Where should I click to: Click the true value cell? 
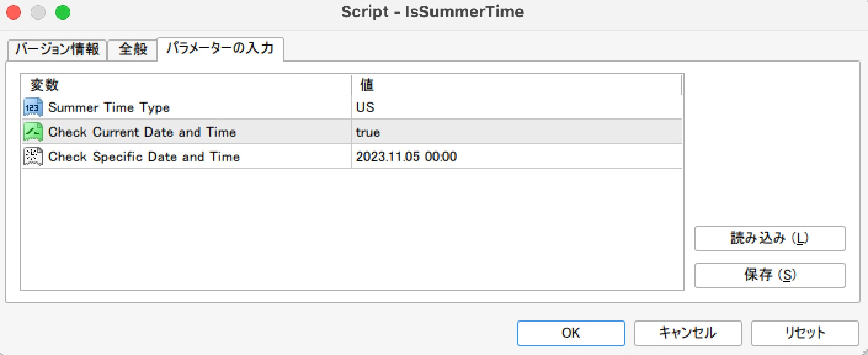(516, 132)
